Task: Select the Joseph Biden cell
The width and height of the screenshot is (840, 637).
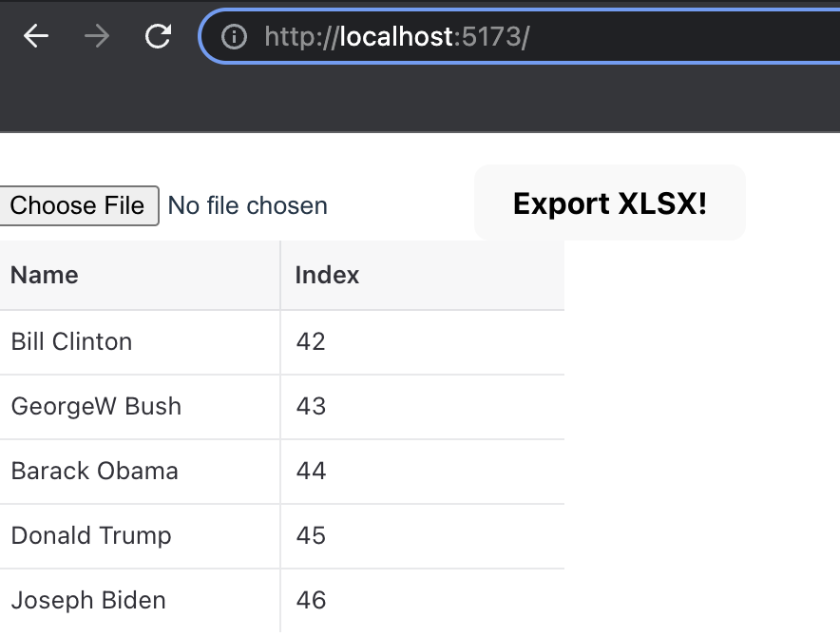Action: pos(88,600)
